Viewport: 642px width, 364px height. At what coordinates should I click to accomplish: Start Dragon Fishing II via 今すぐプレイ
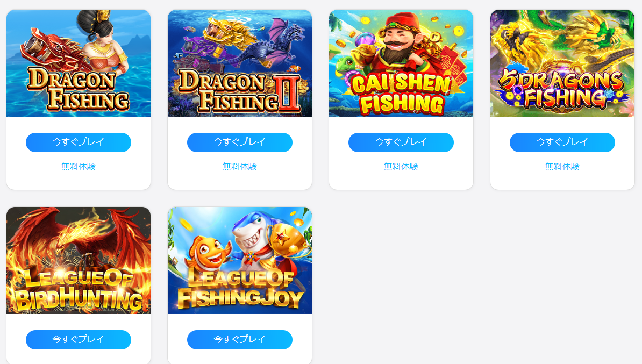[239, 142]
